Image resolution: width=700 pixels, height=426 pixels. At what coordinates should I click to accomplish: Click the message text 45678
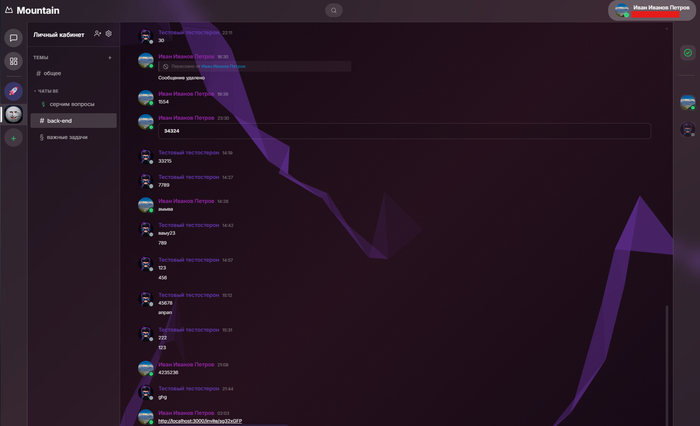click(x=165, y=303)
